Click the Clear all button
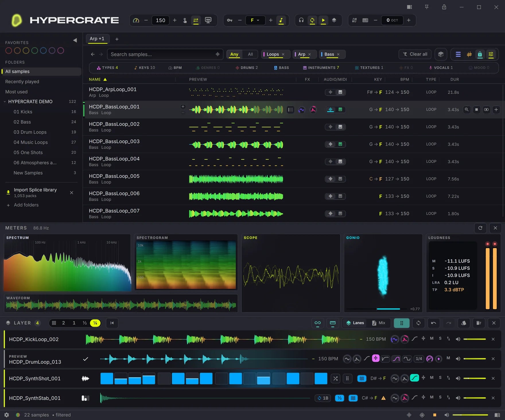 [415, 54]
